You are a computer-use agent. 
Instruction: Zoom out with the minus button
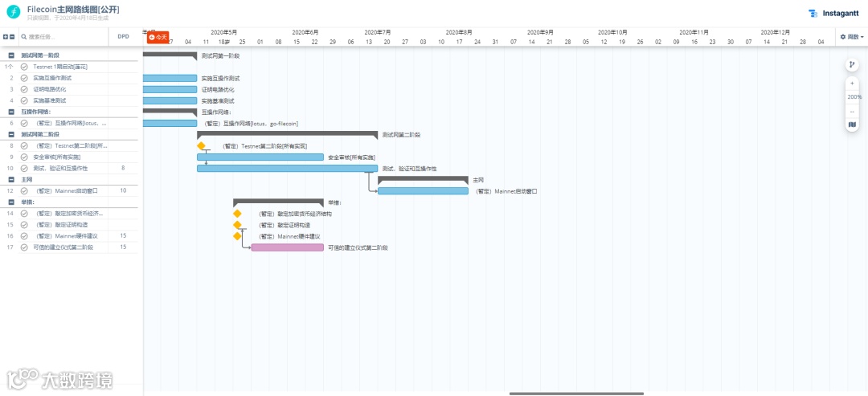coord(852,111)
